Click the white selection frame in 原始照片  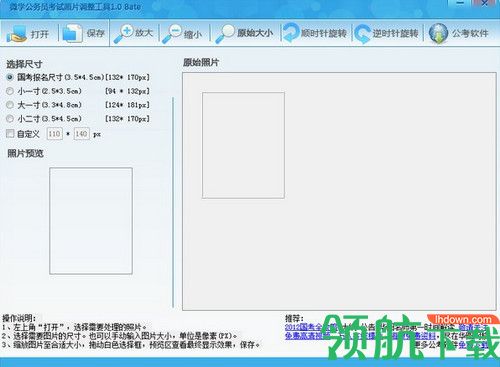tap(243, 145)
